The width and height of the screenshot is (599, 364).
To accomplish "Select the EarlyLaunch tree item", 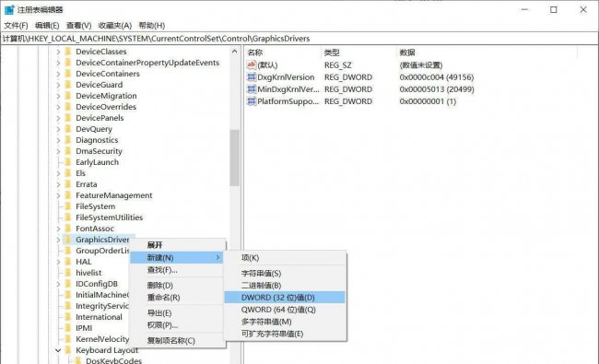I will point(97,162).
